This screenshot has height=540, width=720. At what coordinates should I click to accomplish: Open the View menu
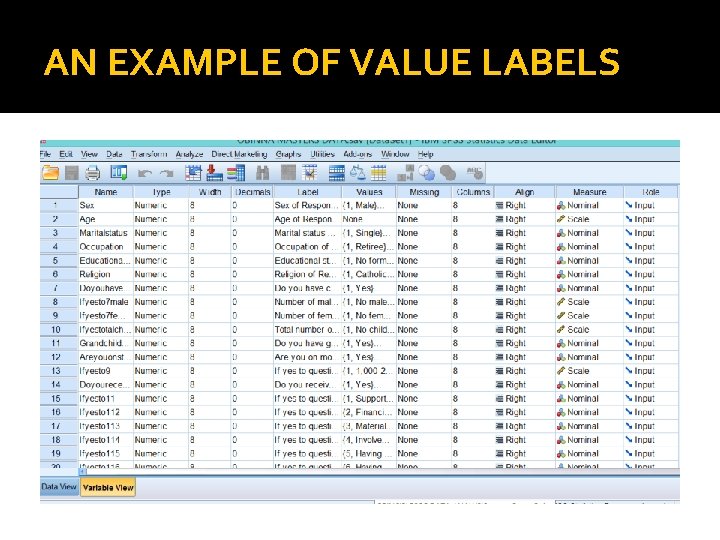[x=90, y=154]
